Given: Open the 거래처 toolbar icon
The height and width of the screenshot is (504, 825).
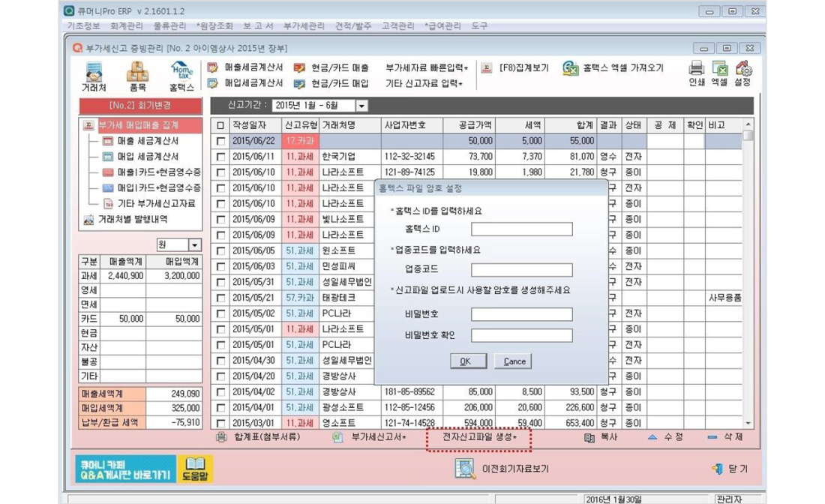Looking at the screenshot, I should point(94,76).
